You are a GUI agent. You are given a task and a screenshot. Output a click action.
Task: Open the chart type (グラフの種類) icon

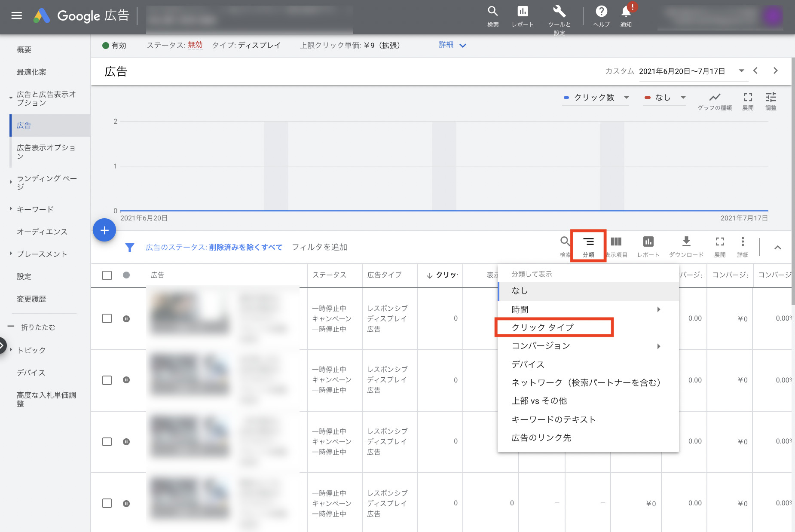[x=715, y=98]
